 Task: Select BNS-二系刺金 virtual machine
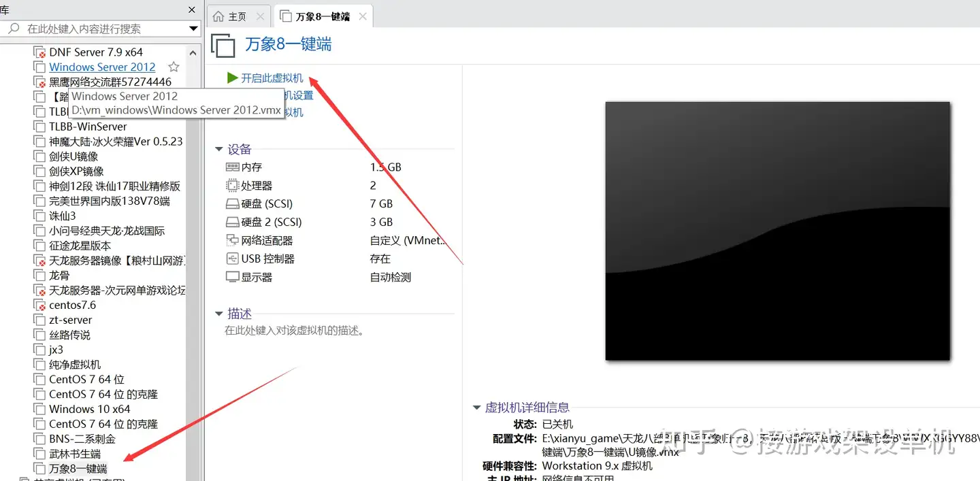click(x=82, y=439)
